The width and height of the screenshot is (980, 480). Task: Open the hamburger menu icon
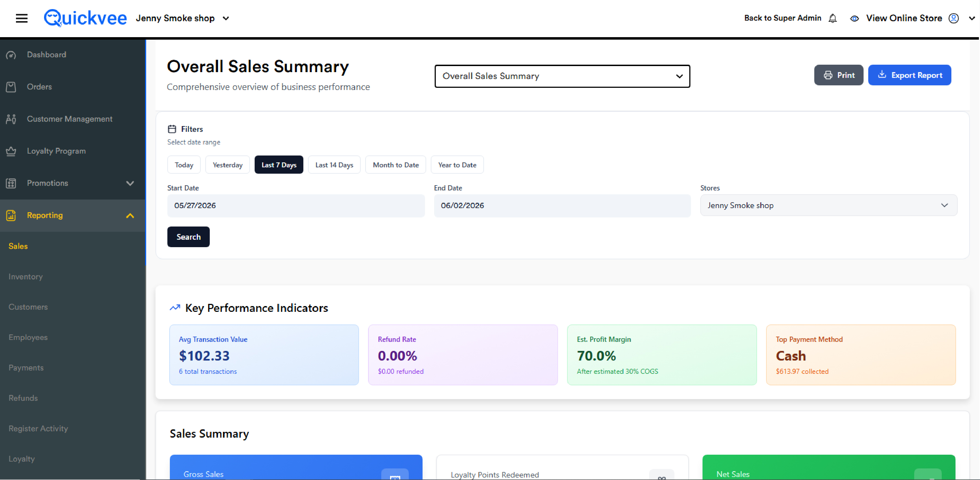pos(22,18)
